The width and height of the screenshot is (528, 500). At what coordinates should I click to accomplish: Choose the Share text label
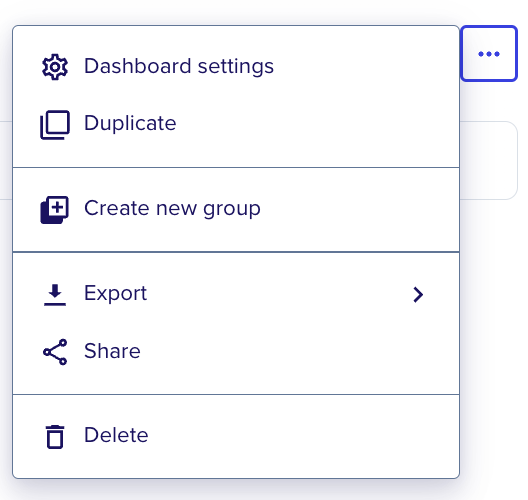coord(112,351)
